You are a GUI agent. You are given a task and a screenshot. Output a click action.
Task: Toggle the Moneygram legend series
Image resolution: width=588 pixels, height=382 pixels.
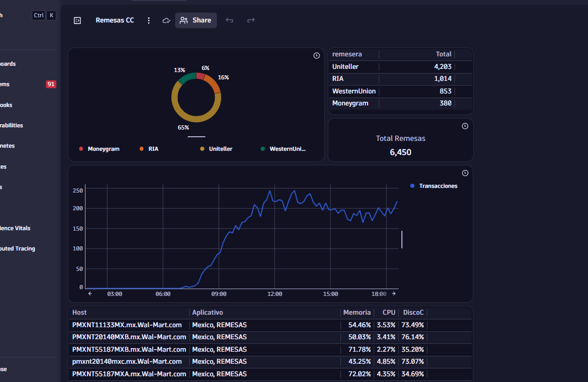tap(100, 149)
